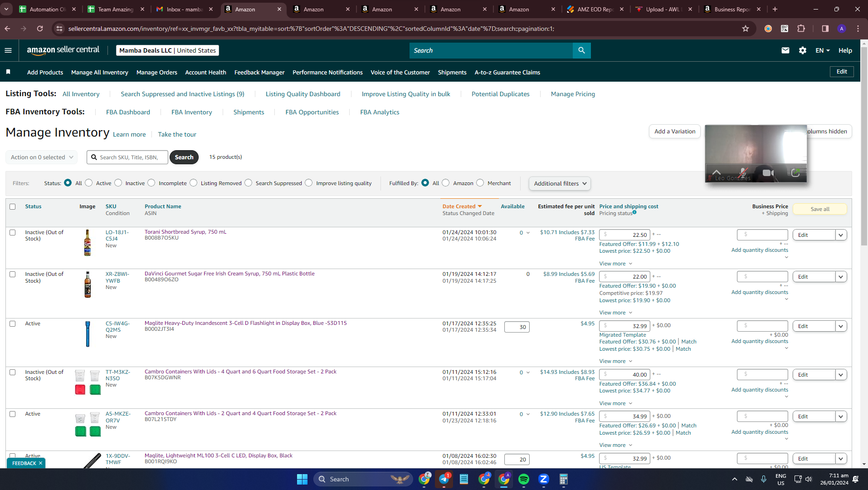Click the amazon seller central logo
The height and width of the screenshot is (490, 868).
(x=63, y=50)
